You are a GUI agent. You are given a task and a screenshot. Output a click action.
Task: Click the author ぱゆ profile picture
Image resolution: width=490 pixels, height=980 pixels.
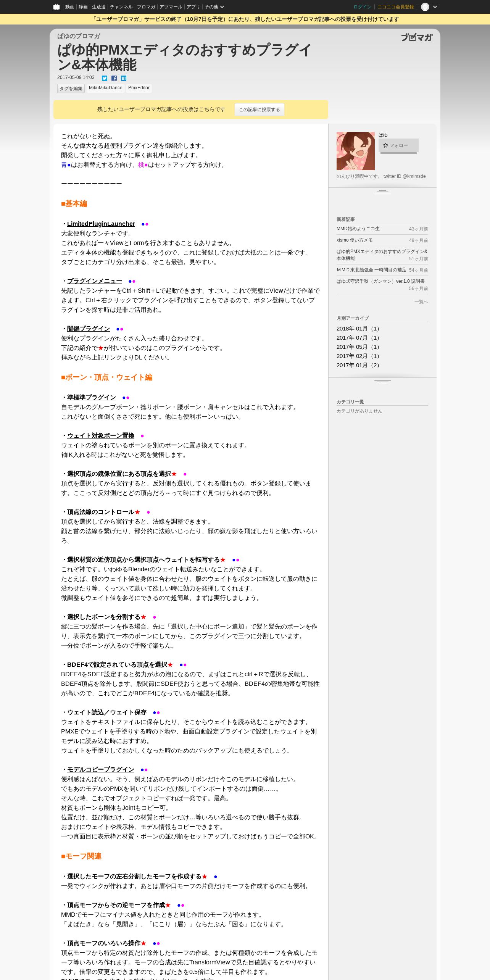356,151
